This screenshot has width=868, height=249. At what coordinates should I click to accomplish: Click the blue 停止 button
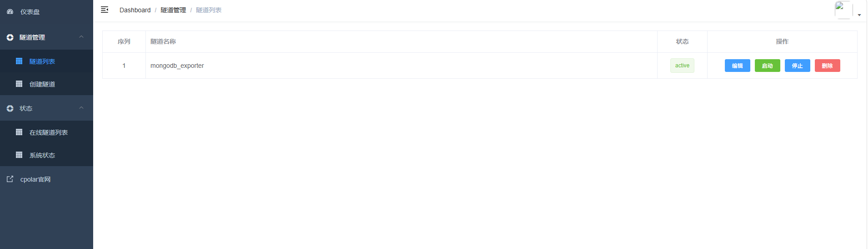tap(798, 66)
